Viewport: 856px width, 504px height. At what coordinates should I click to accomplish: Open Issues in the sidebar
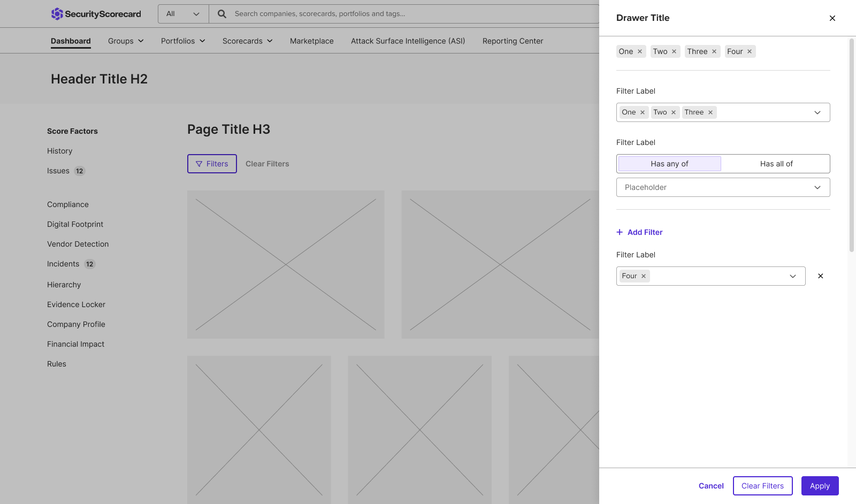coord(58,171)
